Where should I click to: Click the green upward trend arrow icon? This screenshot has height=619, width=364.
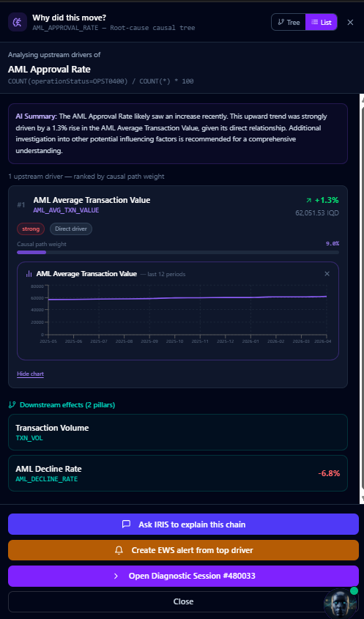coord(308,201)
